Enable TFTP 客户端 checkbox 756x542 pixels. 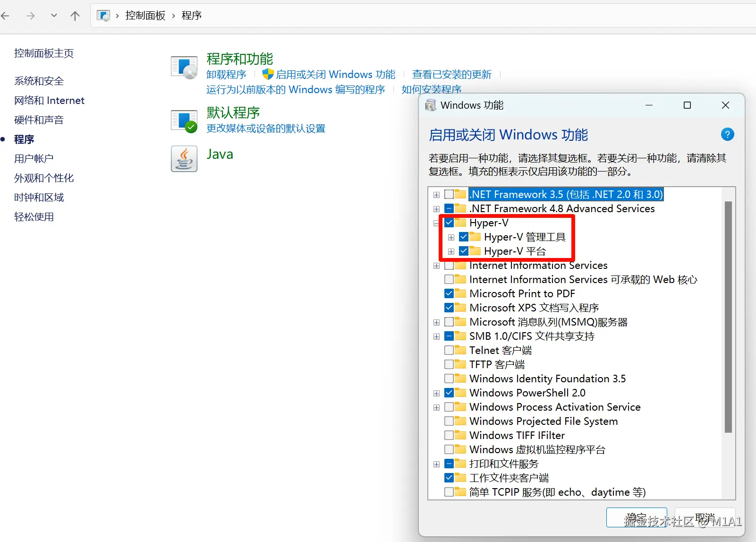[449, 364]
